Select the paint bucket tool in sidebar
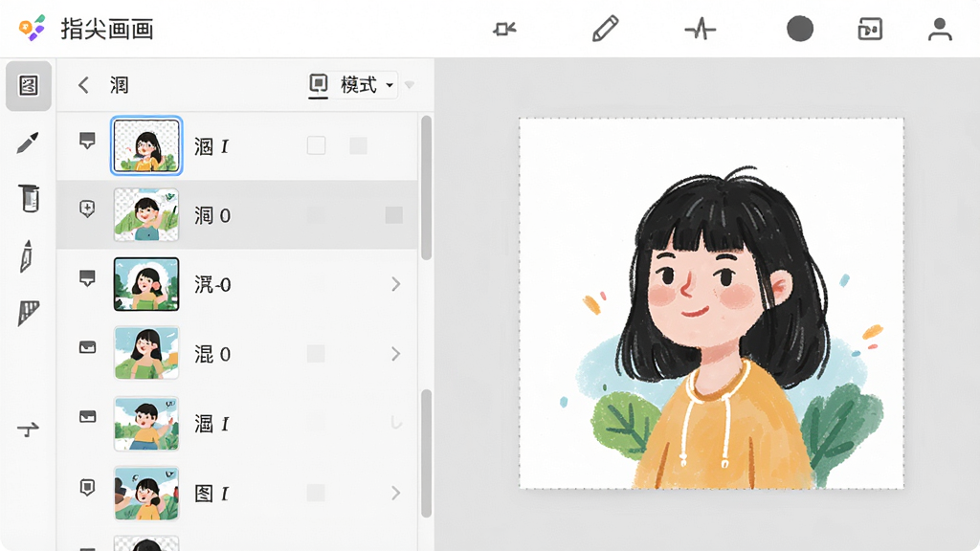 (x=28, y=199)
